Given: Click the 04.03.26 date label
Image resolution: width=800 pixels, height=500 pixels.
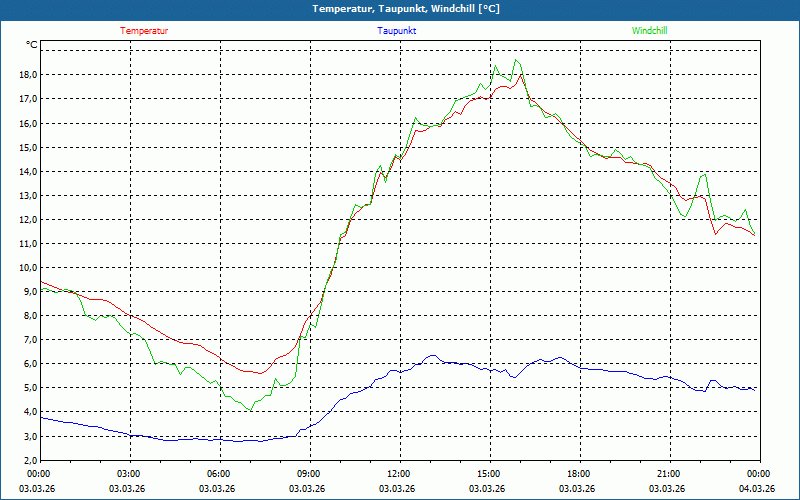Looking at the screenshot, I should click(x=757, y=488).
